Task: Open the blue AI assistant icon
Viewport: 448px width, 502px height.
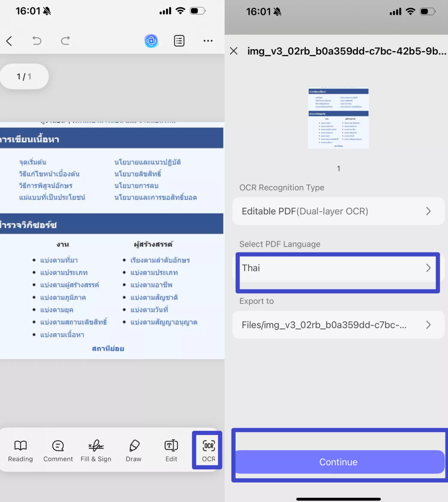Action: pyautogui.click(x=151, y=41)
